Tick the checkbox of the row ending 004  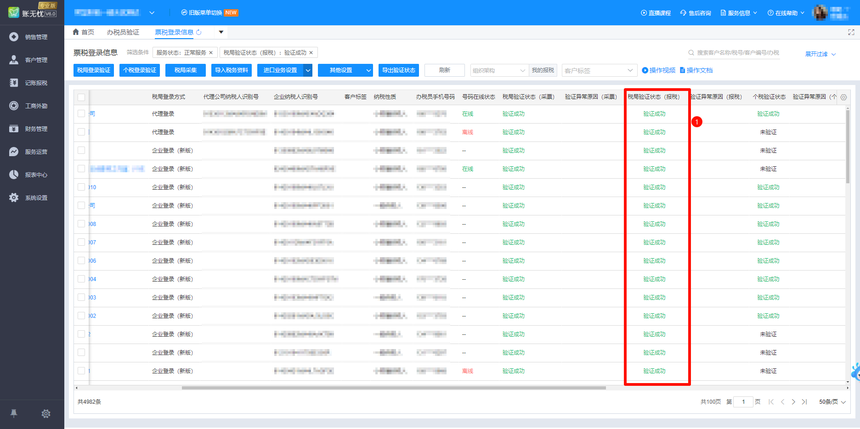(81, 279)
